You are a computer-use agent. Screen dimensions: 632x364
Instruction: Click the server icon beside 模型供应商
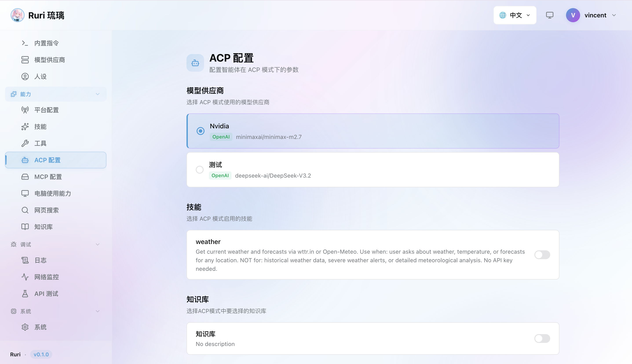click(25, 60)
